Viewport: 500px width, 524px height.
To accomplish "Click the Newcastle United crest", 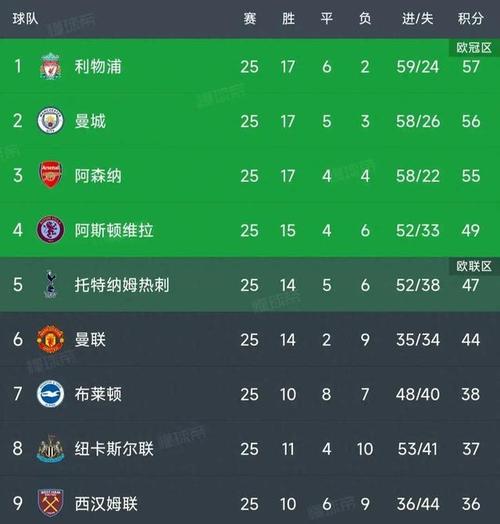I will pos(50,448).
